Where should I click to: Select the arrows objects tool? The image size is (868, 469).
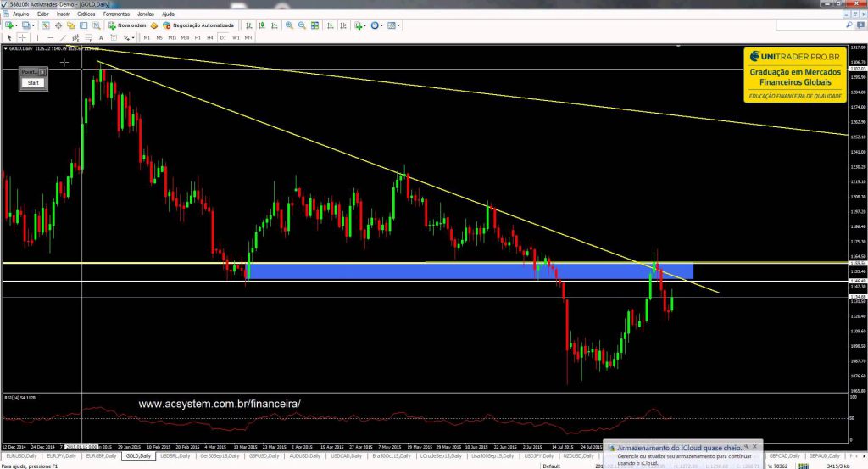coord(126,37)
